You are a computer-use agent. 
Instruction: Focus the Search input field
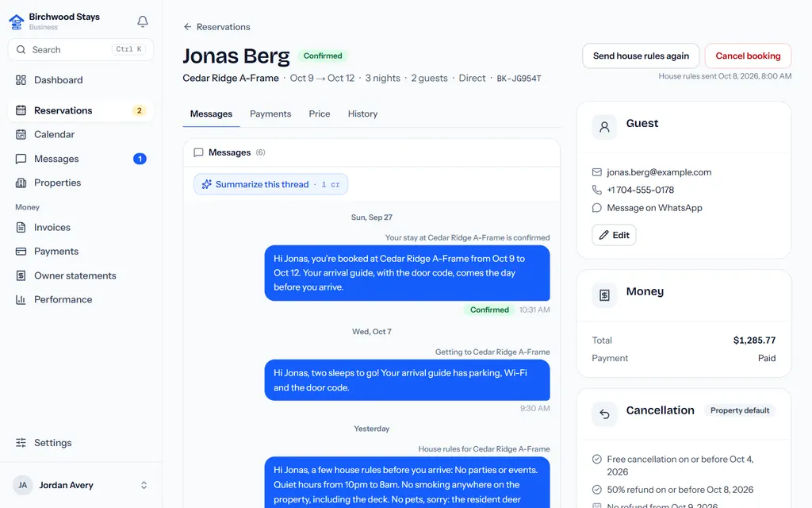pyautogui.click(x=81, y=50)
